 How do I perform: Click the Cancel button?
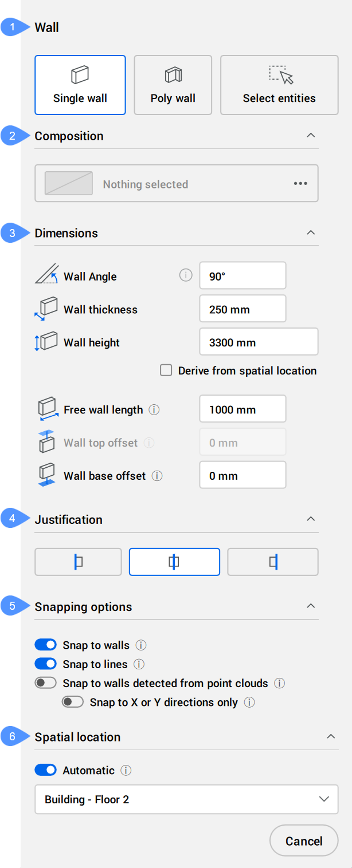point(304,841)
